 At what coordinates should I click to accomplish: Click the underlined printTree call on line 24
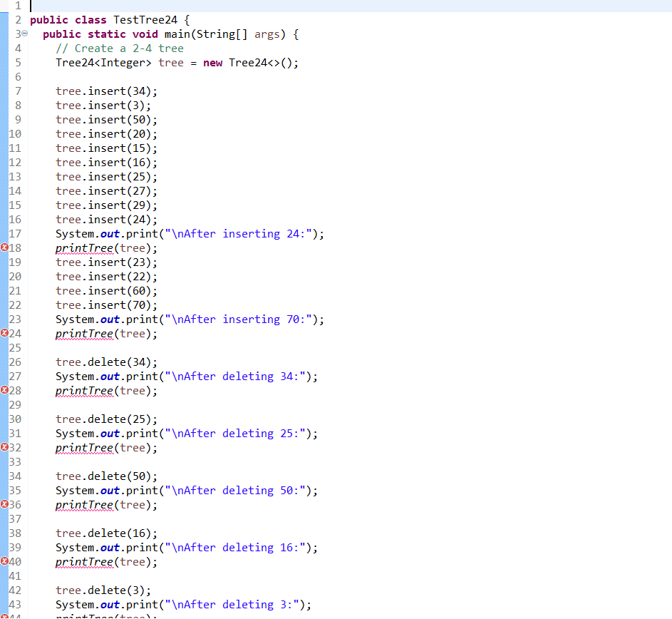coord(83,333)
